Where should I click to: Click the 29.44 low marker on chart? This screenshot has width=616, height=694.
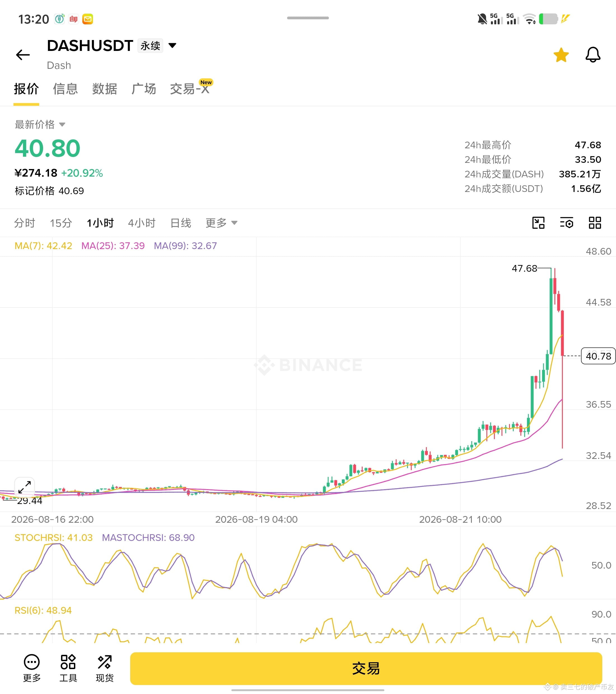point(30,500)
